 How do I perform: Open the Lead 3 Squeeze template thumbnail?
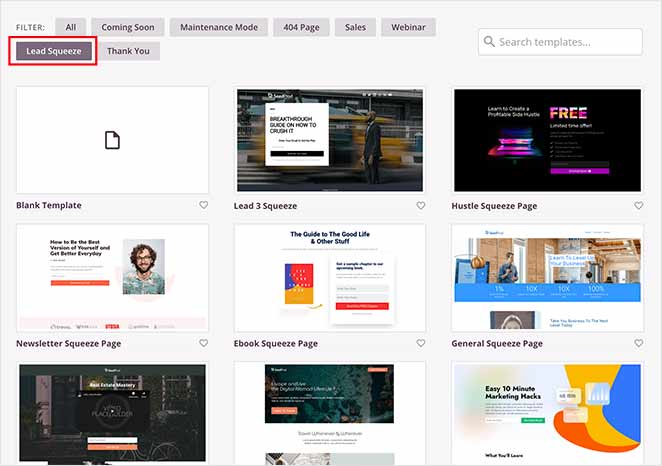[330, 140]
